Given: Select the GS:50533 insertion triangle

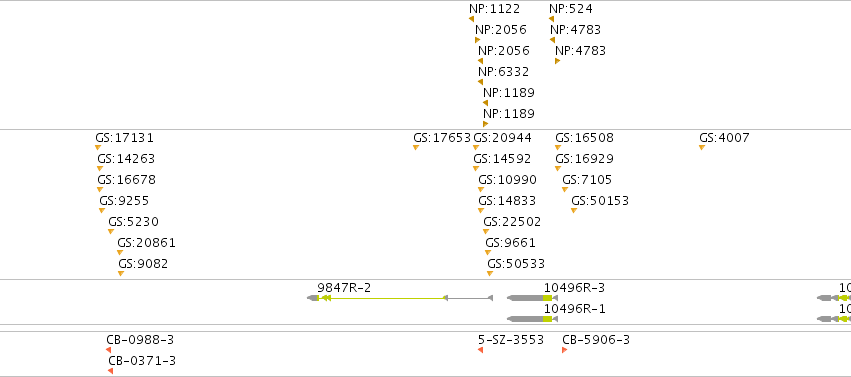Looking at the screenshot, I should (490, 273).
